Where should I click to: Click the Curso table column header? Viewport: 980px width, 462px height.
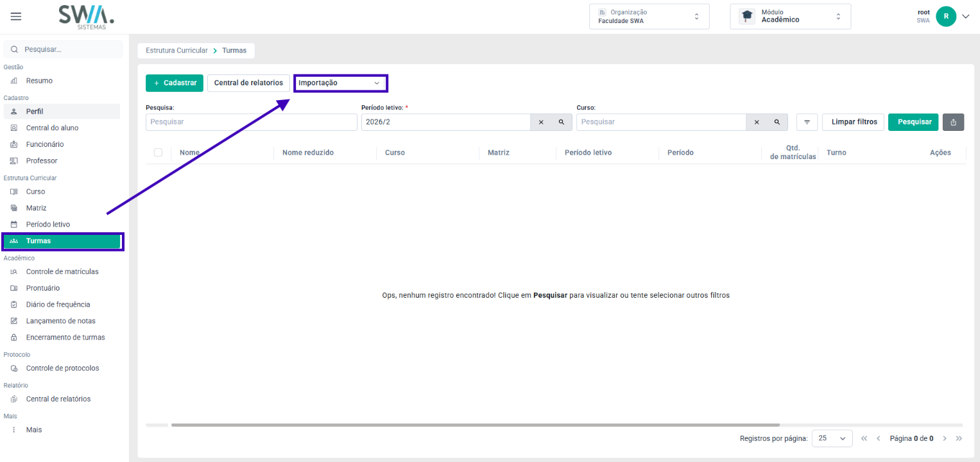pos(395,153)
